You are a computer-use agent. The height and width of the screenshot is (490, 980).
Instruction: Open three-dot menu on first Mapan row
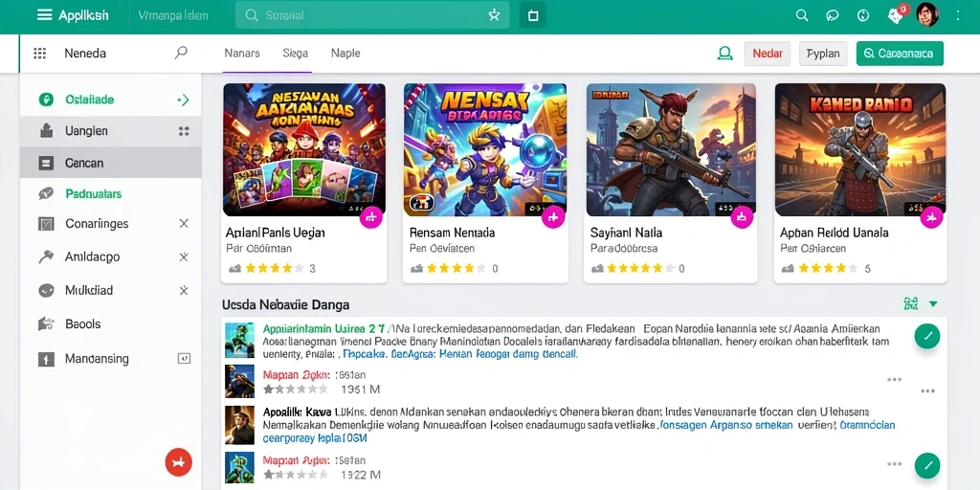(x=895, y=379)
